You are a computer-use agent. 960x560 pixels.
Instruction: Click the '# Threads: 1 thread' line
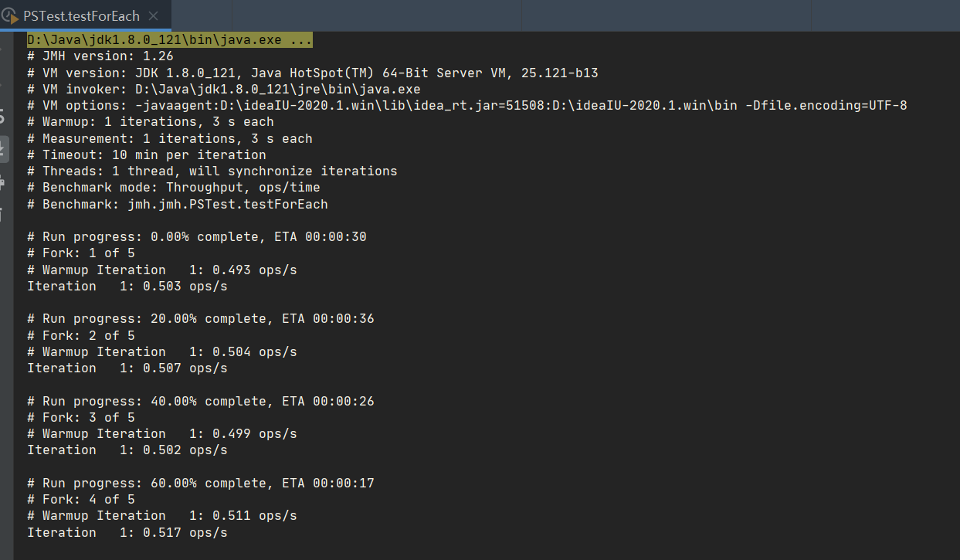coord(212,171)
